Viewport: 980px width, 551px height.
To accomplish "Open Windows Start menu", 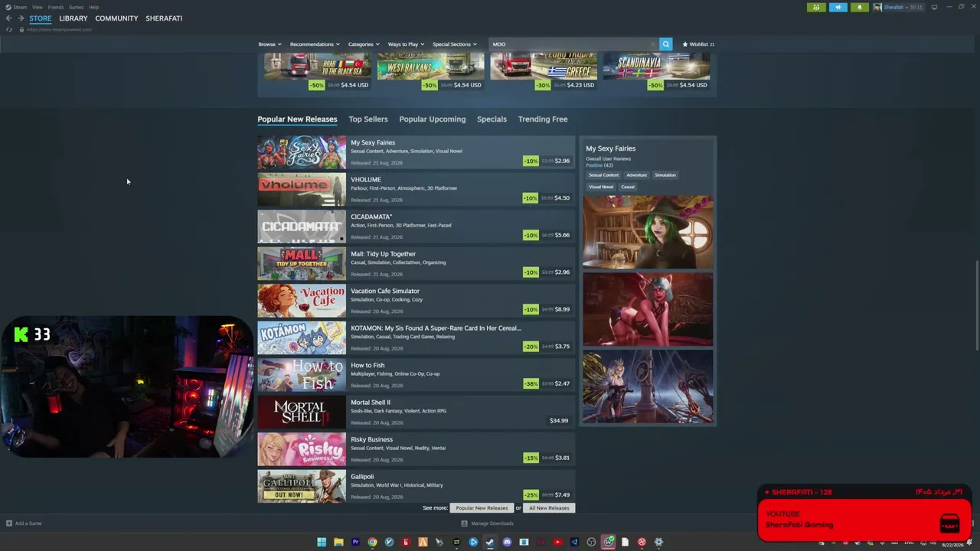I will point(322,542).
